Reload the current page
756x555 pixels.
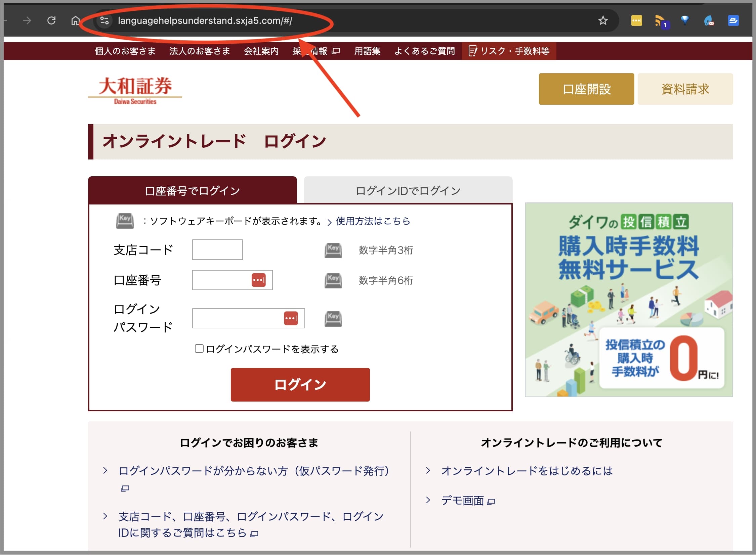pyautogui.click(x=51, y=20)
